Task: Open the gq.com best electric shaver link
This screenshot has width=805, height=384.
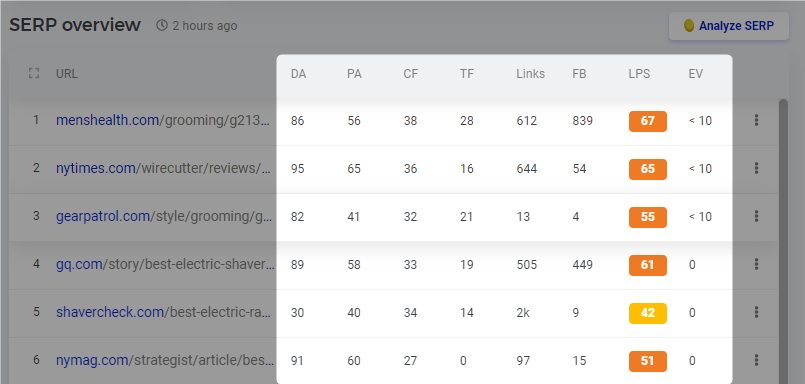Action: 165,264
